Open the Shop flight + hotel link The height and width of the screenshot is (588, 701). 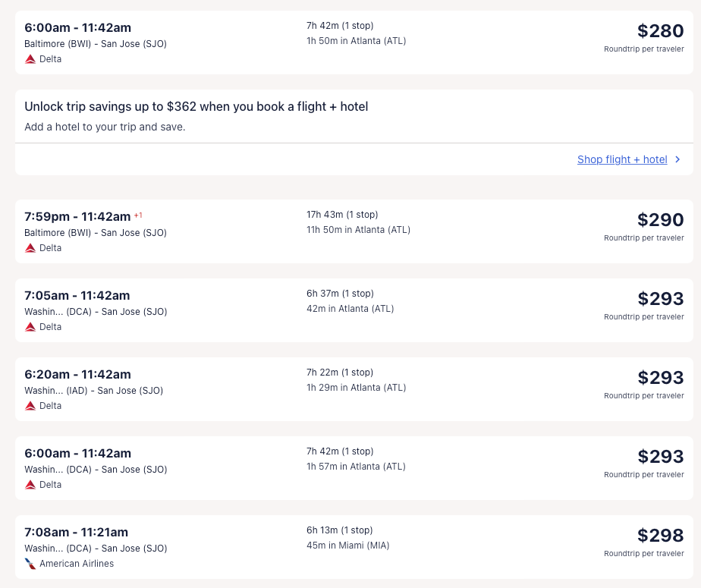(622, 160)
